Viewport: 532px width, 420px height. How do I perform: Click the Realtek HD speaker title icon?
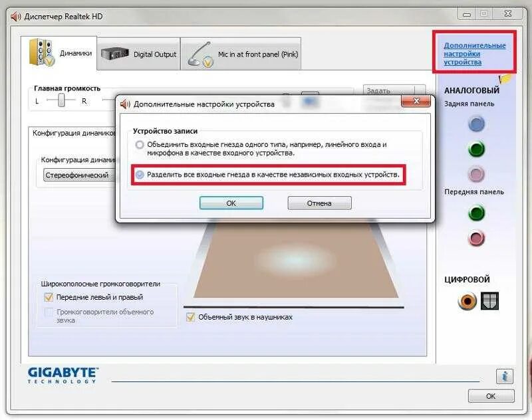click(x=16, y=16)
